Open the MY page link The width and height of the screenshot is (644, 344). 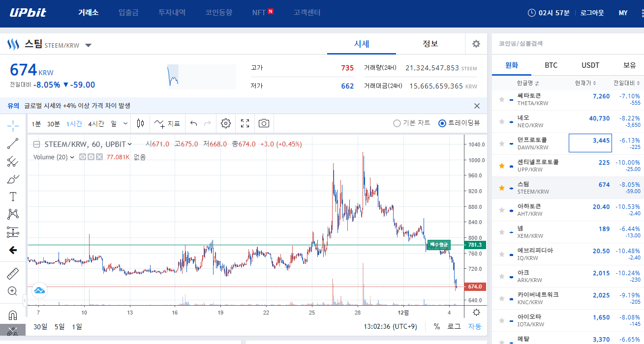(623, 13)
